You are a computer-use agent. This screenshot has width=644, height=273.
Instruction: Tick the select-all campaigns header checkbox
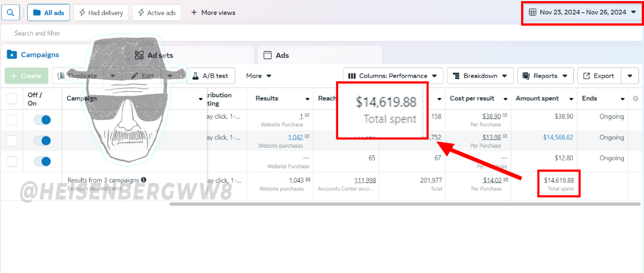12,99
